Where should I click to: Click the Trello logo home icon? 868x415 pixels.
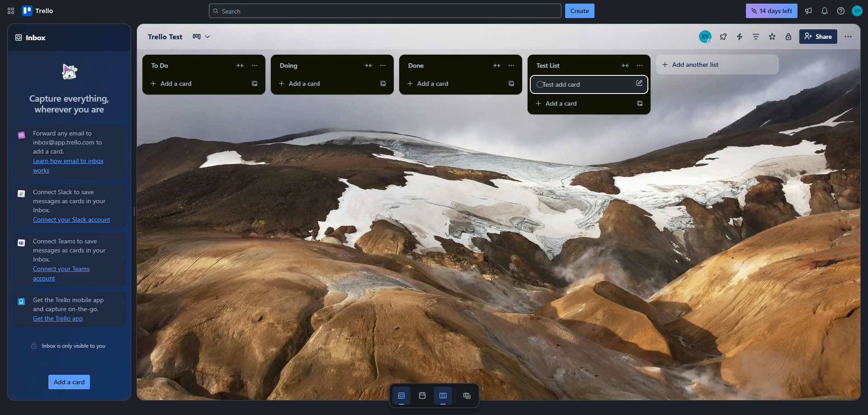(38, 11)
